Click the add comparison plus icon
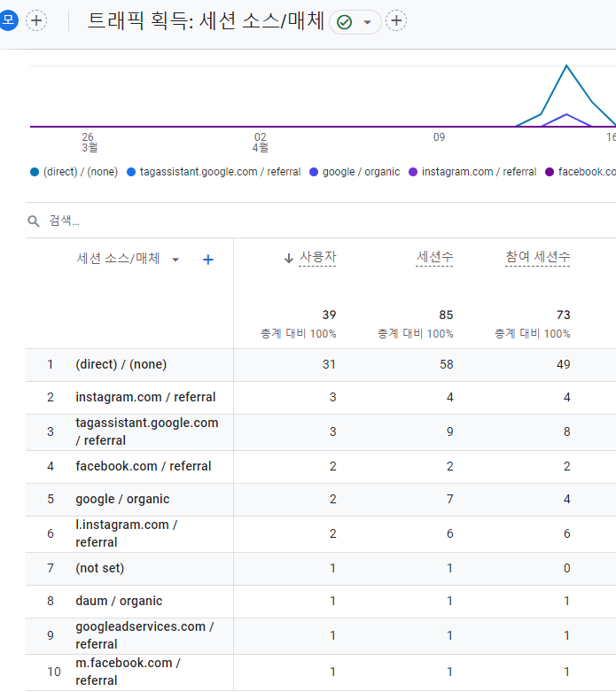 [x=36, y=20]
